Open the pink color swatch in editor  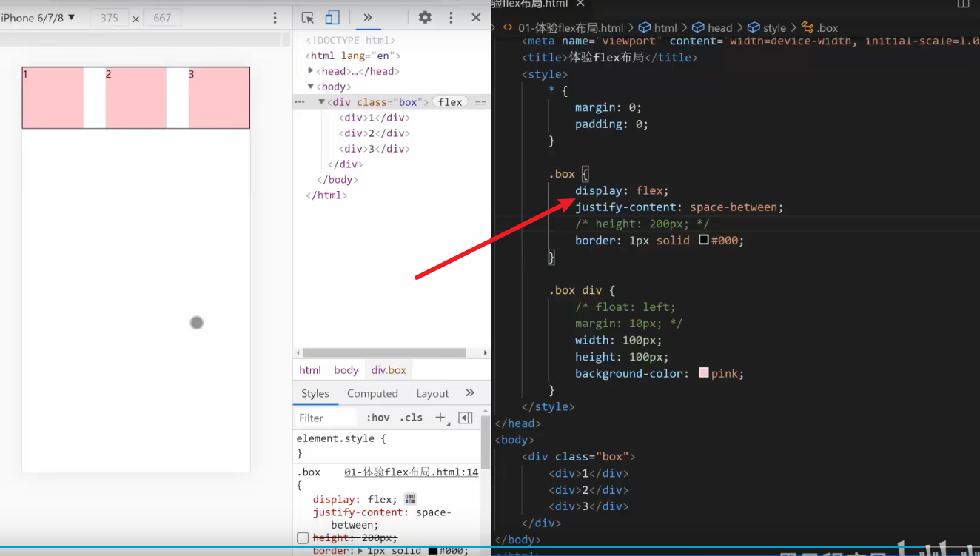click(x=704, y=374)
